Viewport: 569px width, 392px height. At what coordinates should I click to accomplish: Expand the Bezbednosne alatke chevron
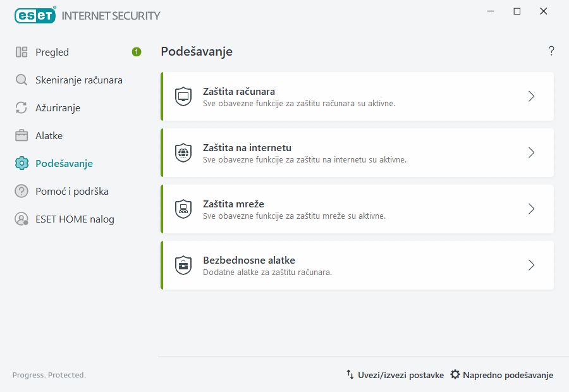(531, 265)
